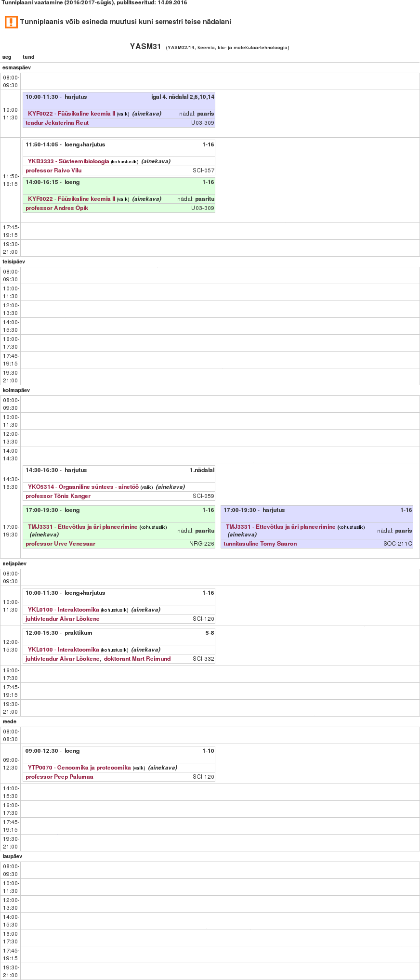Open ainekava for Genoomika ja proteoomika

tap(162, 768)
